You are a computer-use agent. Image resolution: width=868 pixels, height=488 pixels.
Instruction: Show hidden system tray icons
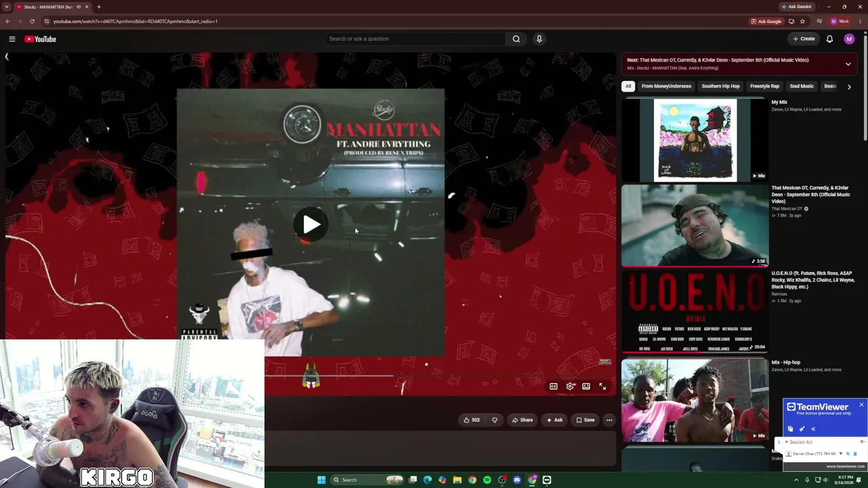coord(796,480)
